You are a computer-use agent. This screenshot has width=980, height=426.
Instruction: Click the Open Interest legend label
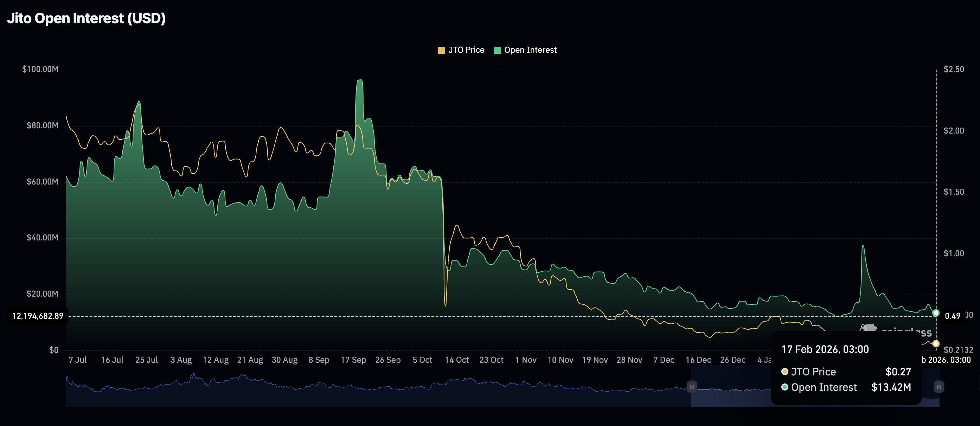530,50
